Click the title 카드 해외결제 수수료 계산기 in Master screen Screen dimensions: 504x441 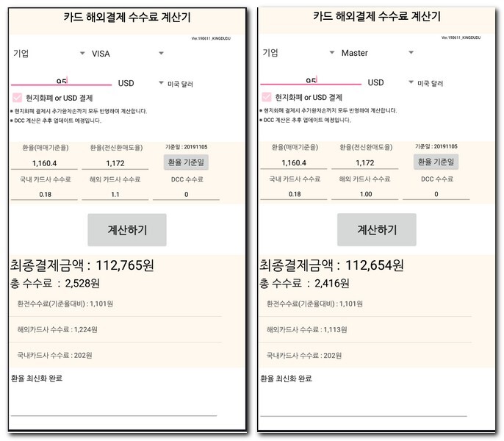(x=377, y=16)
